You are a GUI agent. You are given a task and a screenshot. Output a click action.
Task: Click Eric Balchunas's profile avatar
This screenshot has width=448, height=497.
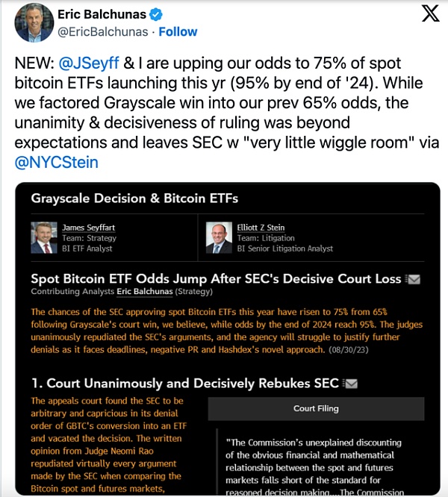(33, 22)
